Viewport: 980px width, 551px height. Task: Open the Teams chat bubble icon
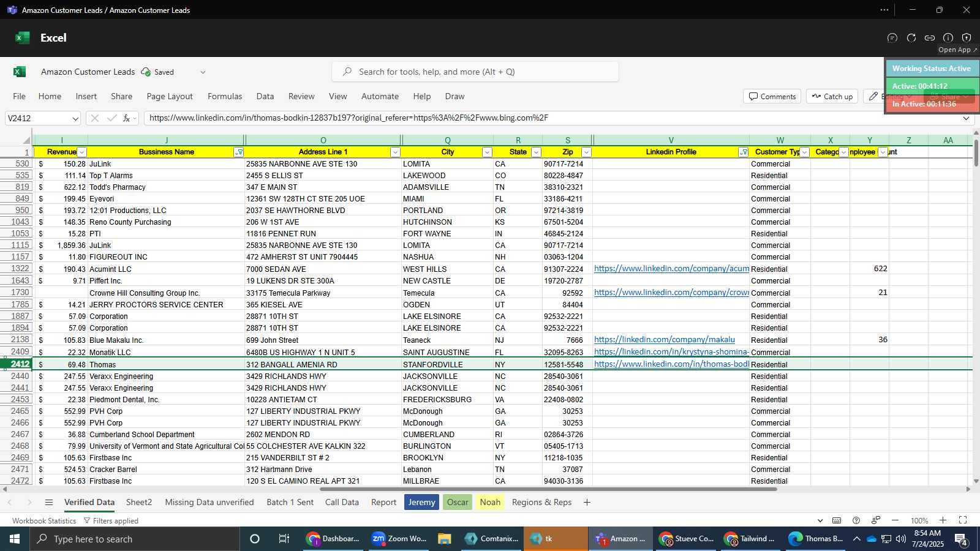tap(892, 37)
